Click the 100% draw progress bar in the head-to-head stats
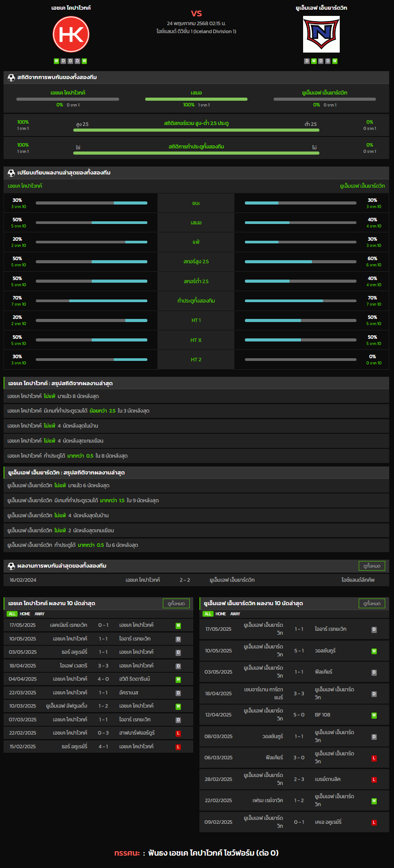The image size is (394, 868). 196,99
